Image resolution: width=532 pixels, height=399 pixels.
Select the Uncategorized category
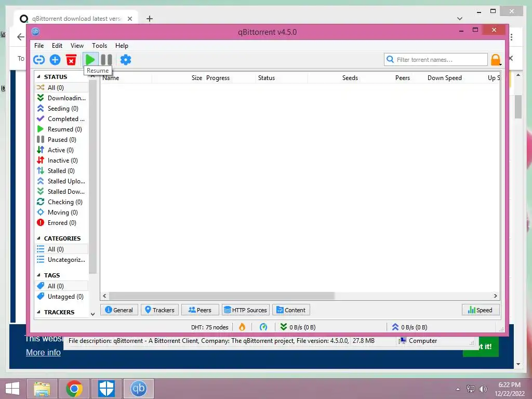[x=61, y=260]
